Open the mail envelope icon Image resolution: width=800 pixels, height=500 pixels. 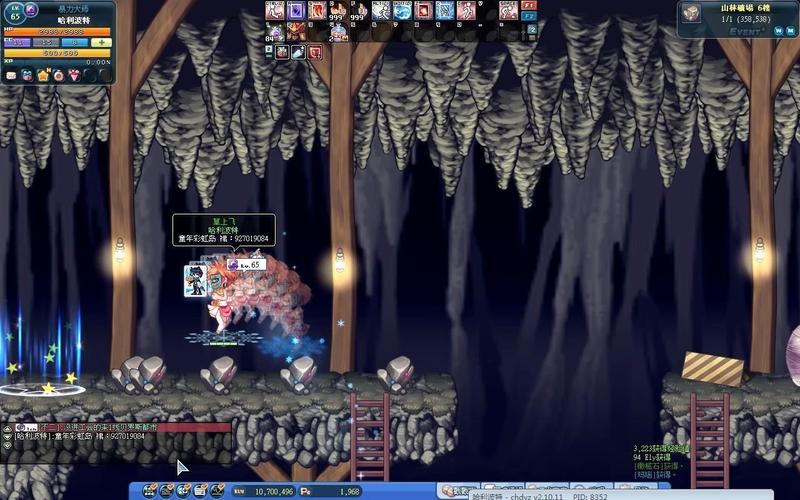pos(12,75)
